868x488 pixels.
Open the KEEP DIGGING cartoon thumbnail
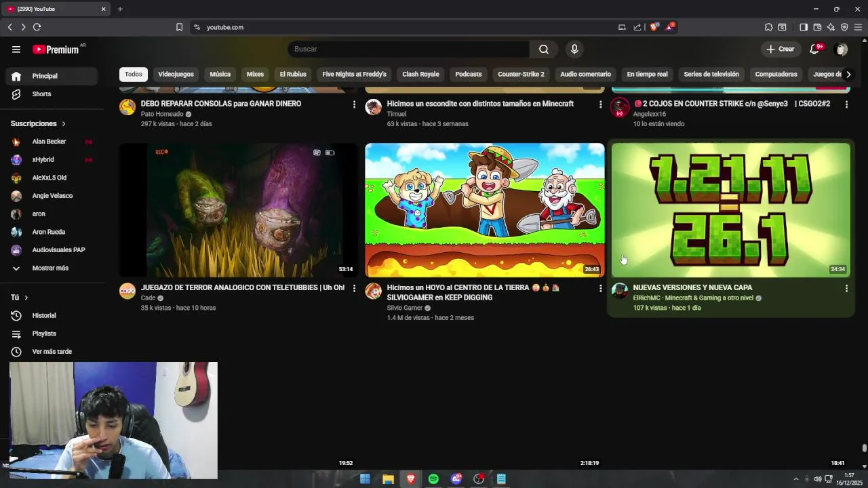484,210
